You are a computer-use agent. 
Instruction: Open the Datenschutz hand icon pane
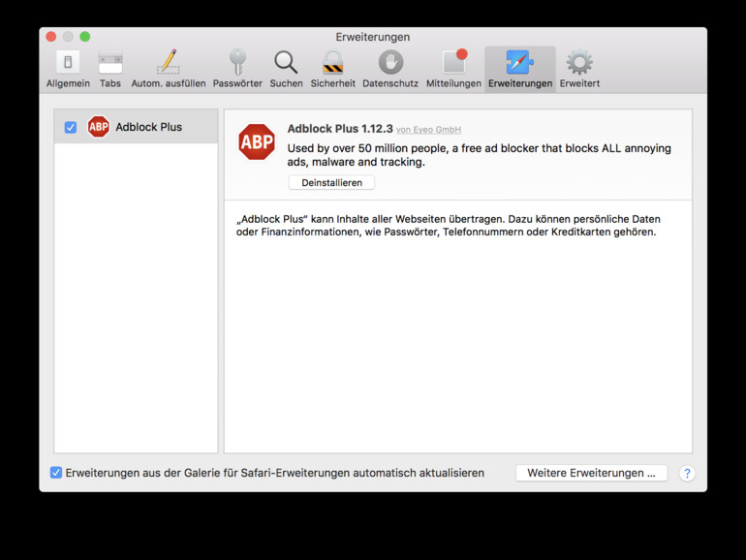click(x=390, y=69)
